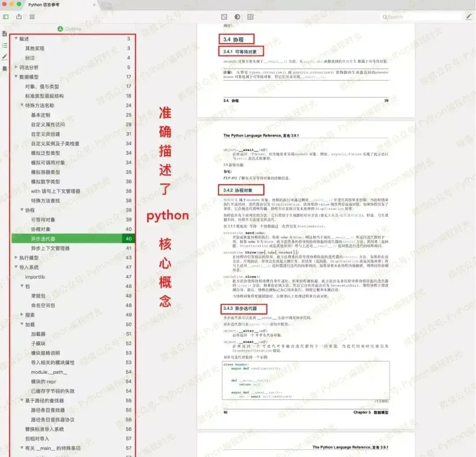Click the thumbnail grid view icon

pos(32,17)
